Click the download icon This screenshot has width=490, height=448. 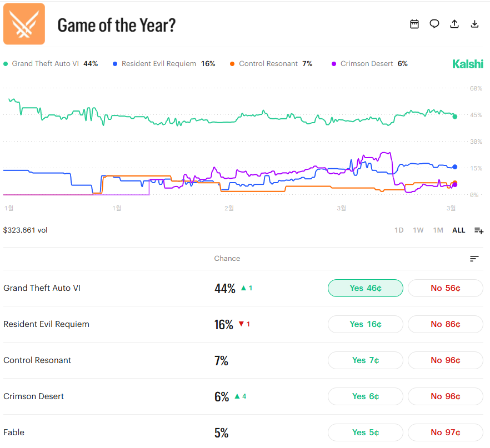pyautogui.click(x=474, y=24)
